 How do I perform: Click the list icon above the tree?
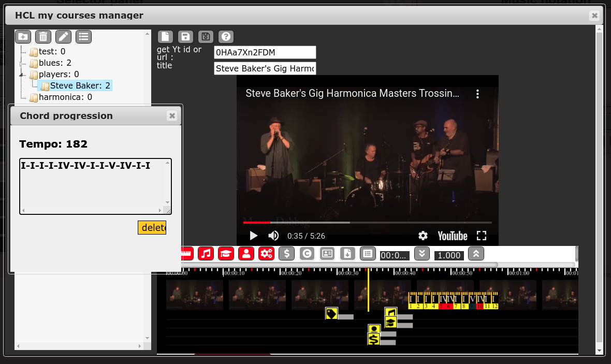coord(83,37)
